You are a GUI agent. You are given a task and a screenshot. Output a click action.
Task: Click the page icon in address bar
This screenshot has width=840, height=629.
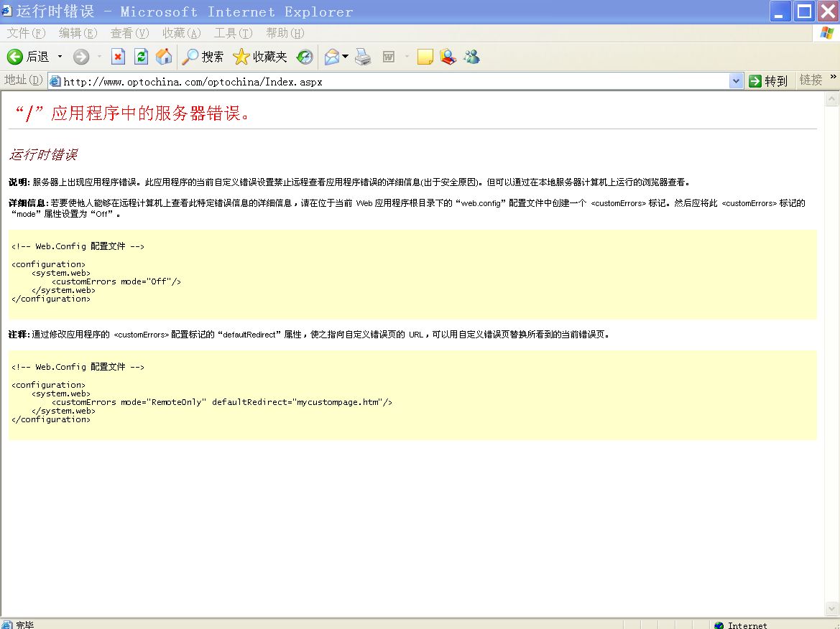tap(55, 81)
